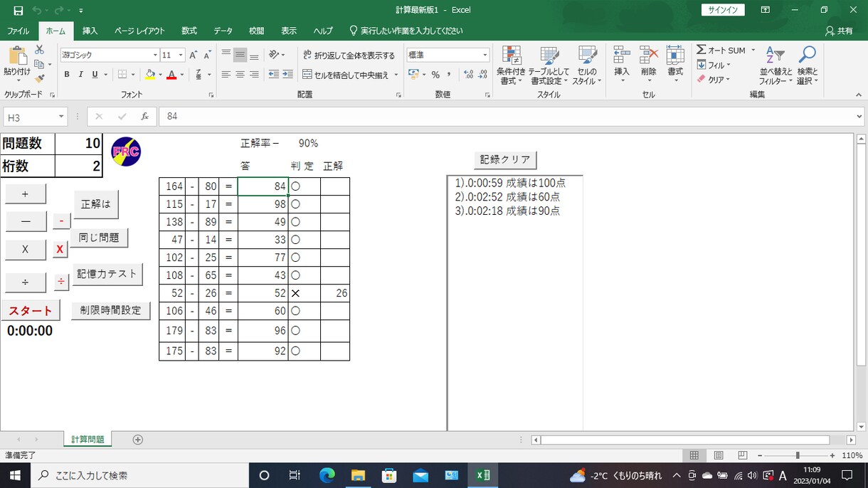Select the 計算問題 sheet tab
The width and height of the screenshot is (868, 488).
tap(88, 440)
